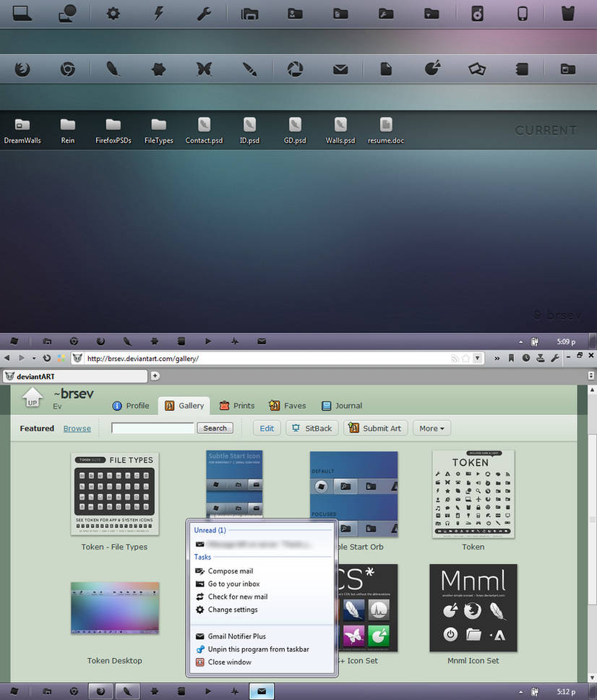Show hidden tray icons in the 5:09 taskbar
This screenshot has width=597, height=700.
pyautogui.click(x=520, y=342)
